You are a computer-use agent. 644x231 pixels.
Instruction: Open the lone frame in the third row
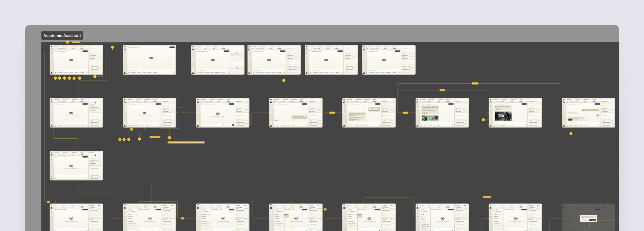click(x=76, y=165)
